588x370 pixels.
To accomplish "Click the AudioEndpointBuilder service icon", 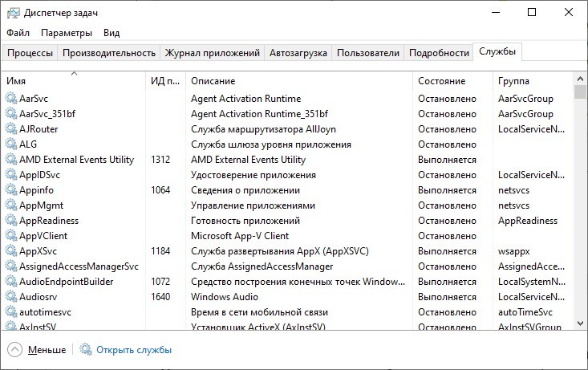I will pyautogui.click(x=11, y=282).
